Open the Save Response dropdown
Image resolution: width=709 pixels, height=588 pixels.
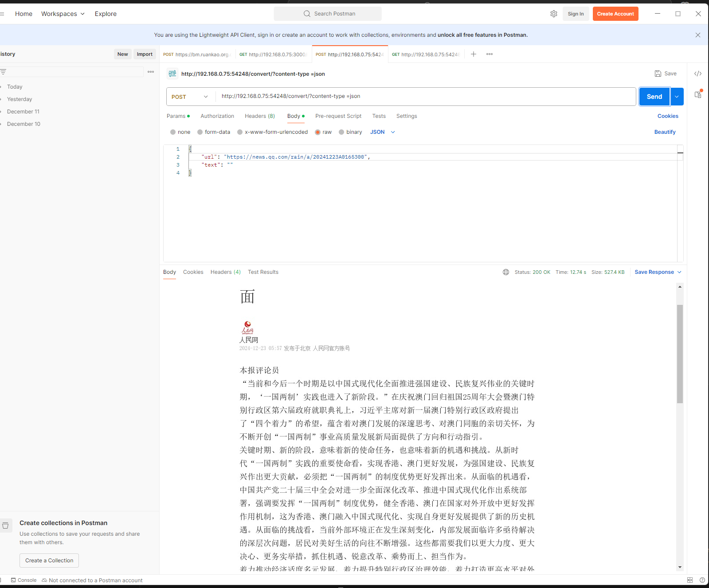pyautogui.click(x=658, y=272)
